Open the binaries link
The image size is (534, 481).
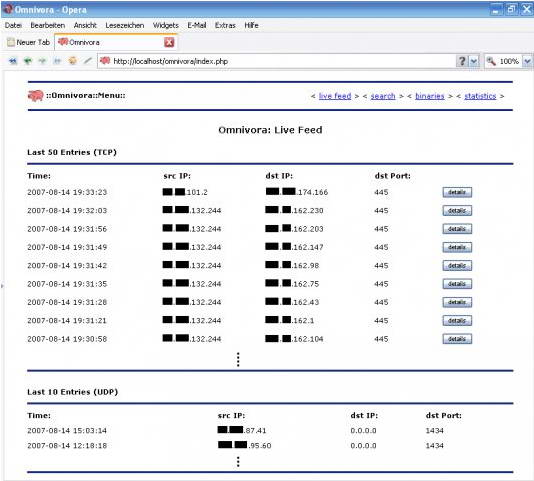click(x=430, y=96)
